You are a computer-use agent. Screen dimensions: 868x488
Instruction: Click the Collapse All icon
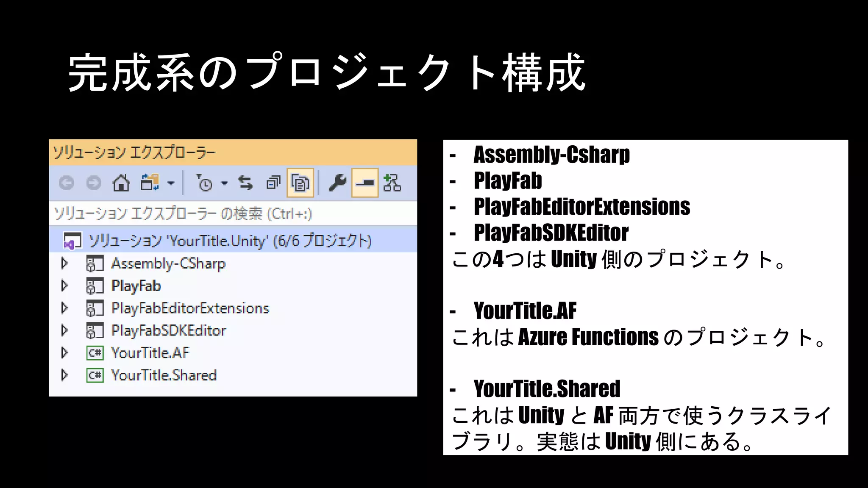pyautogui.click(x=273, y=183)
